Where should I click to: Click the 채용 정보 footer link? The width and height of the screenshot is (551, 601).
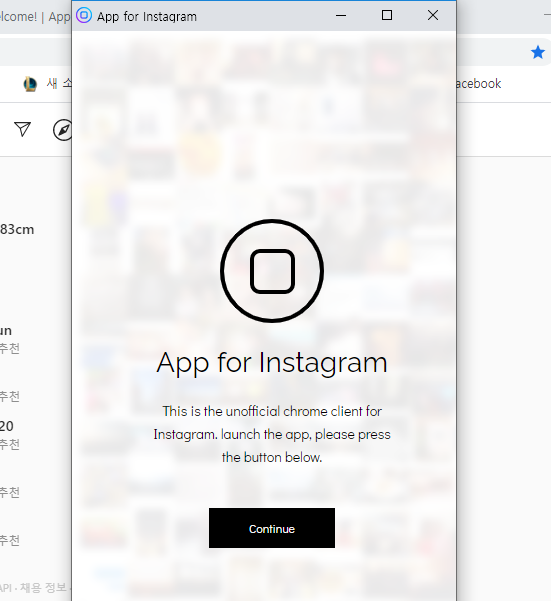coord(43,588)
